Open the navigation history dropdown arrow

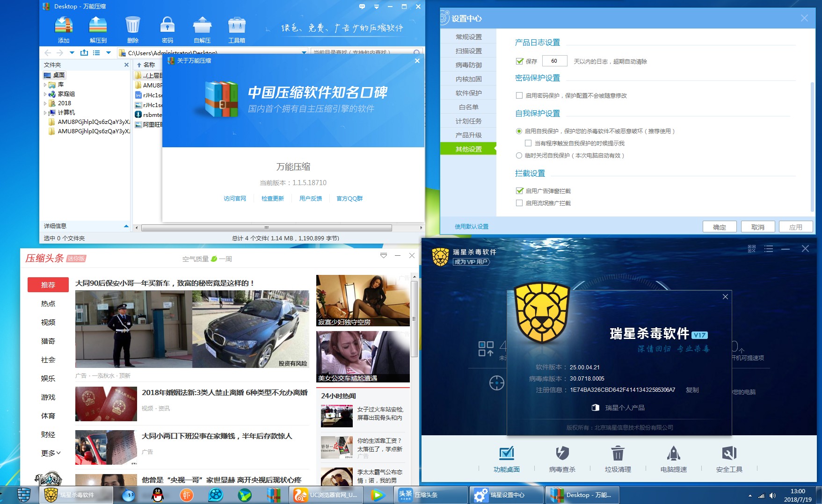point(72,53)
